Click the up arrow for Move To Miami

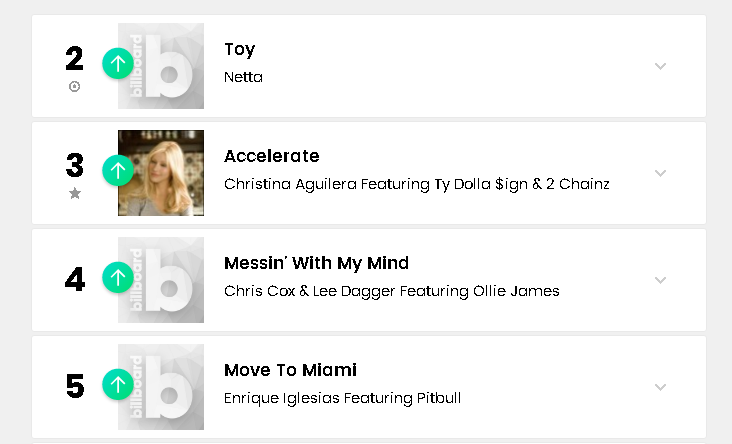click(118, 384)
